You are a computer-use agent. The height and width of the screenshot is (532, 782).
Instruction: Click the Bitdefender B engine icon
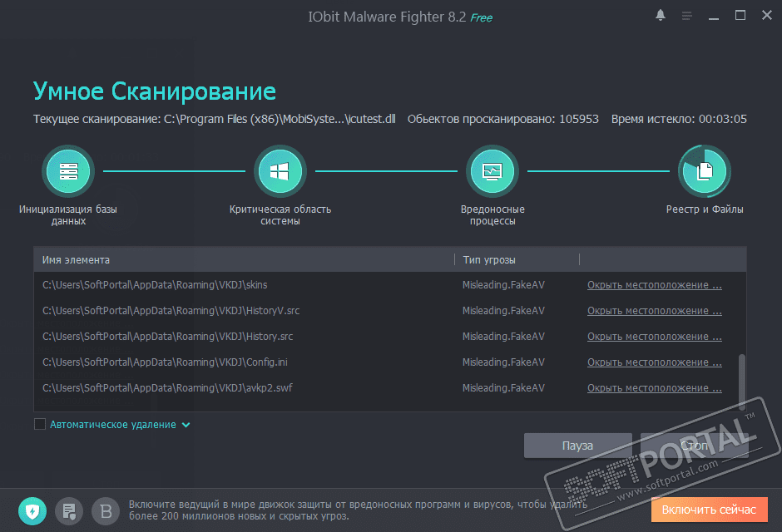pos(106,511)
